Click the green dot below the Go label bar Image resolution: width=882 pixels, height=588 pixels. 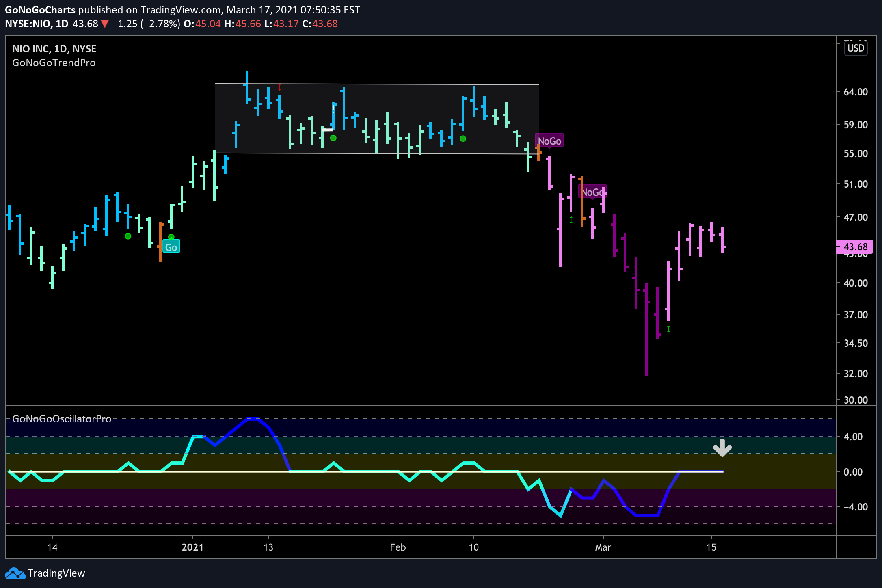[171, 237]
